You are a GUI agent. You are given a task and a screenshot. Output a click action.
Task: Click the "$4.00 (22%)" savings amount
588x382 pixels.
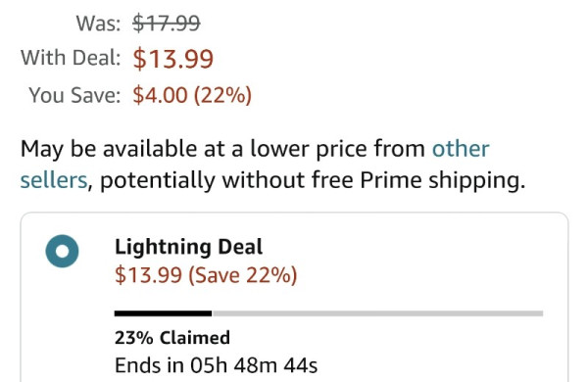(192, 95)
